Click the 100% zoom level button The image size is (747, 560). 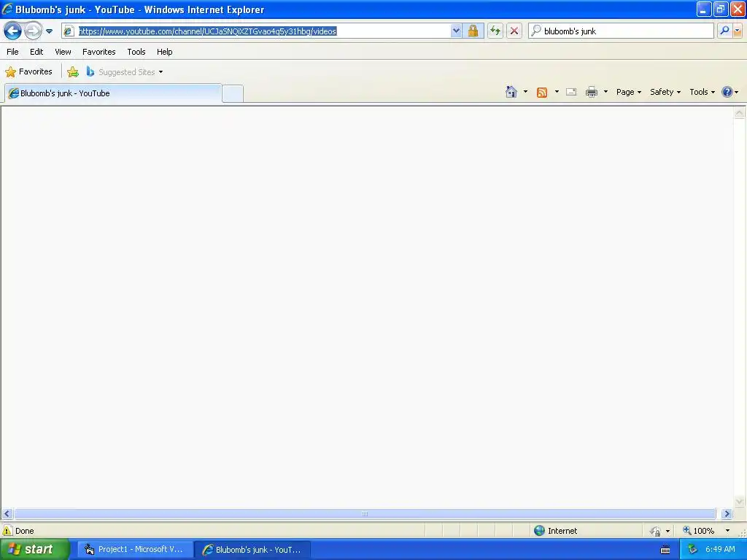pyautogui.click(x=698, y=531)
